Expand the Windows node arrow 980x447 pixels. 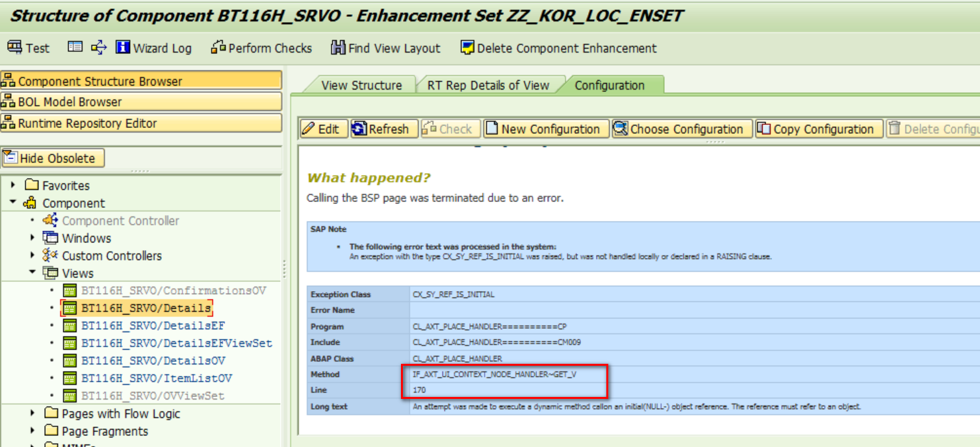(x=32, y=238)
